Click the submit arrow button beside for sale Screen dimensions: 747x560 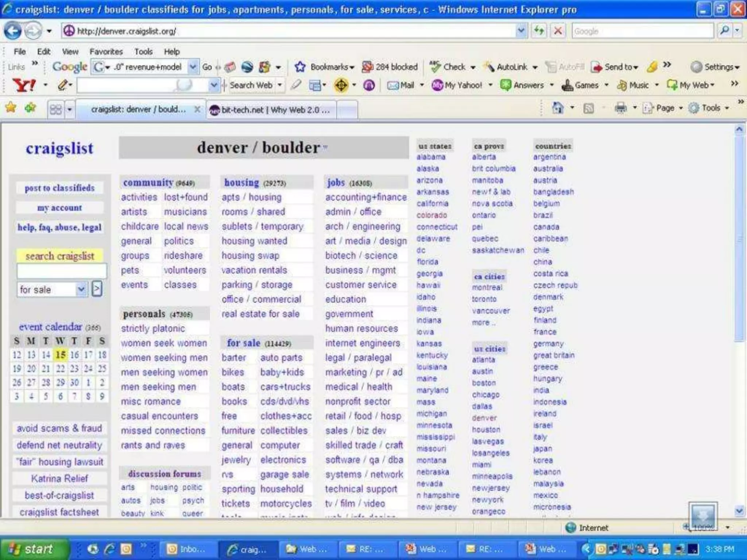[97, 289]
